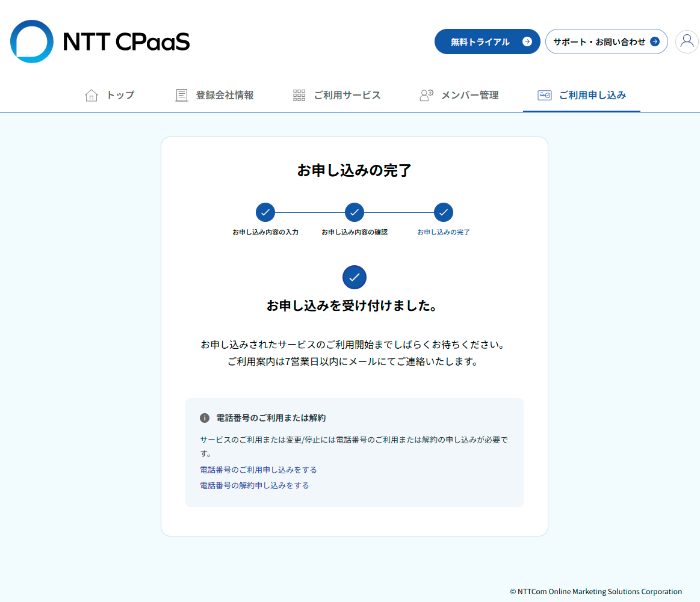This screenshot has width=700, height=602.
Task: Click text ご利用案内は7営業日以内にメールにてご連絡いたします。
Action: point(353,361)
